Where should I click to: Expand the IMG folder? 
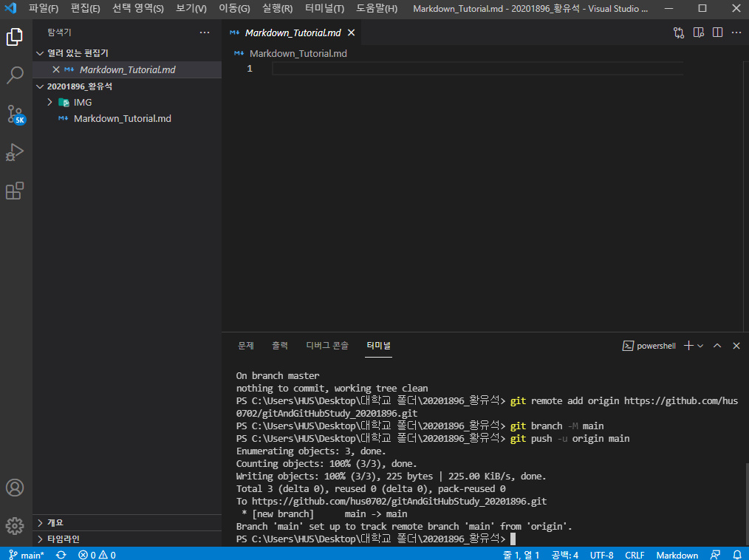point(49,102)
